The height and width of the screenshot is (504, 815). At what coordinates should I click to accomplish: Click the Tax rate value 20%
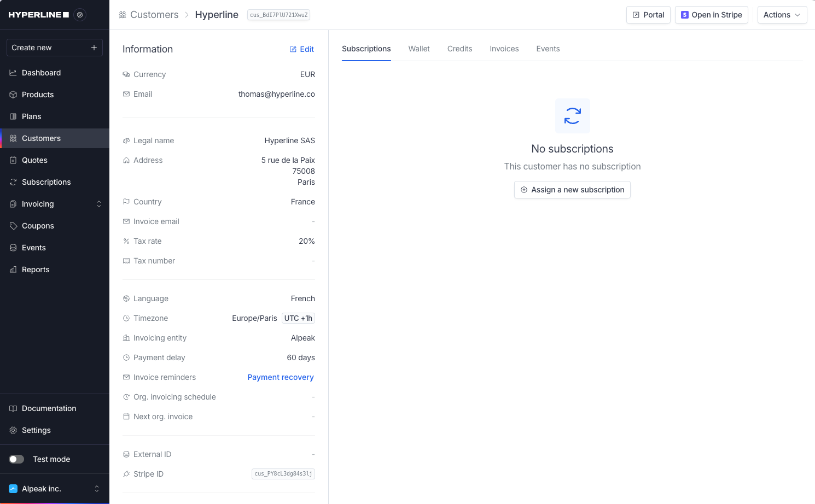click(306, 241)
